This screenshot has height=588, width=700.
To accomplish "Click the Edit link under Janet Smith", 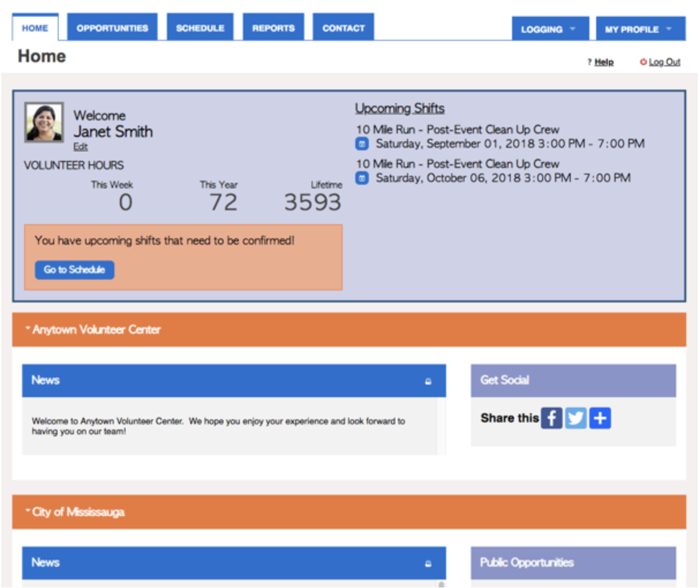I will tap(80, 147).
